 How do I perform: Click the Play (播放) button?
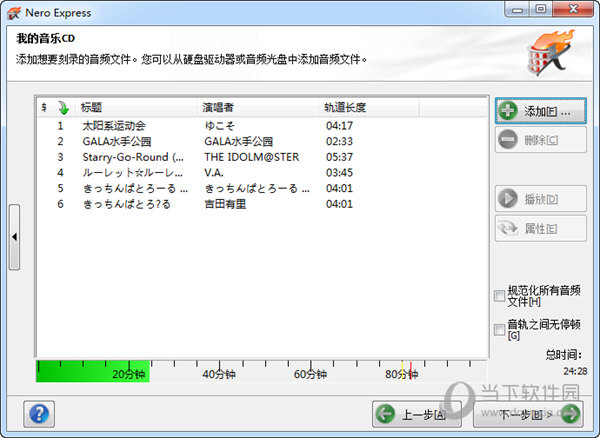click(x=540, y=199)
